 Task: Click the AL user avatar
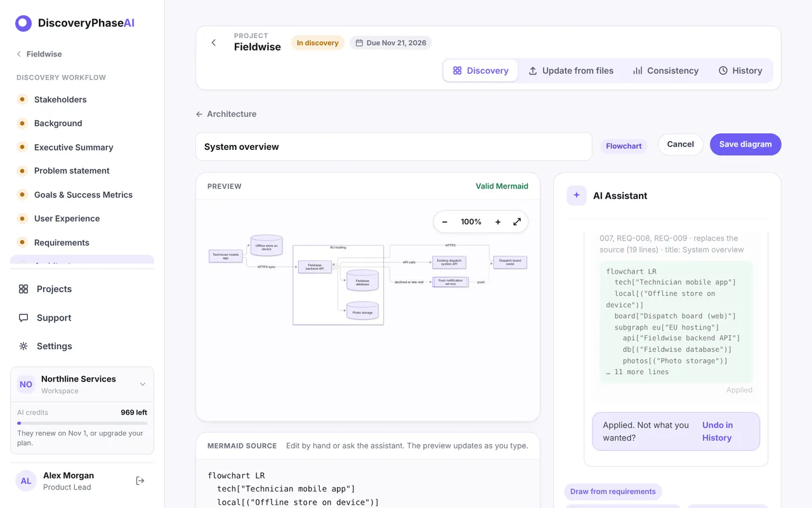(x=26, y=481)
